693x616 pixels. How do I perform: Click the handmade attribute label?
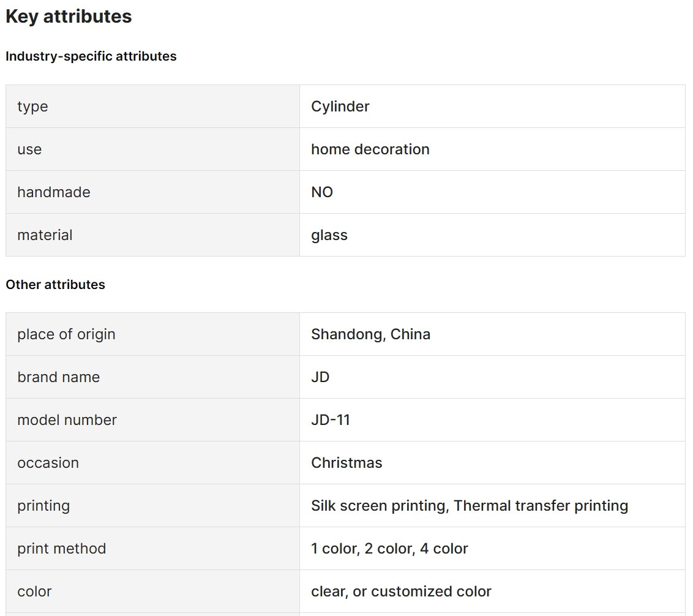coord(54,192)
